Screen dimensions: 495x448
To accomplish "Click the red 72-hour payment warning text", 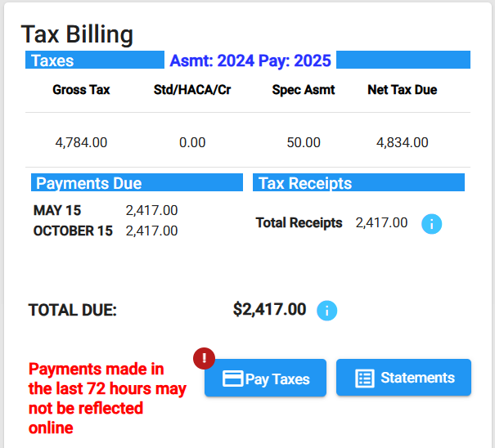I will click(107, 398).
